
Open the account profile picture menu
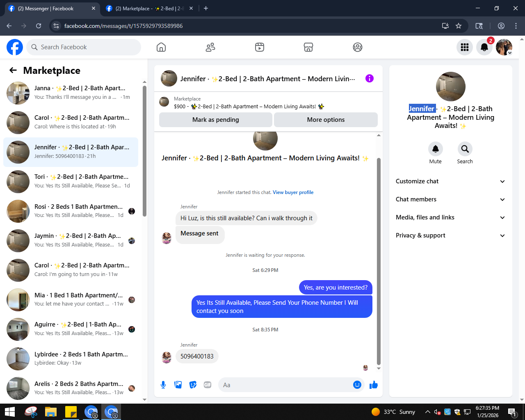point(504,47)
